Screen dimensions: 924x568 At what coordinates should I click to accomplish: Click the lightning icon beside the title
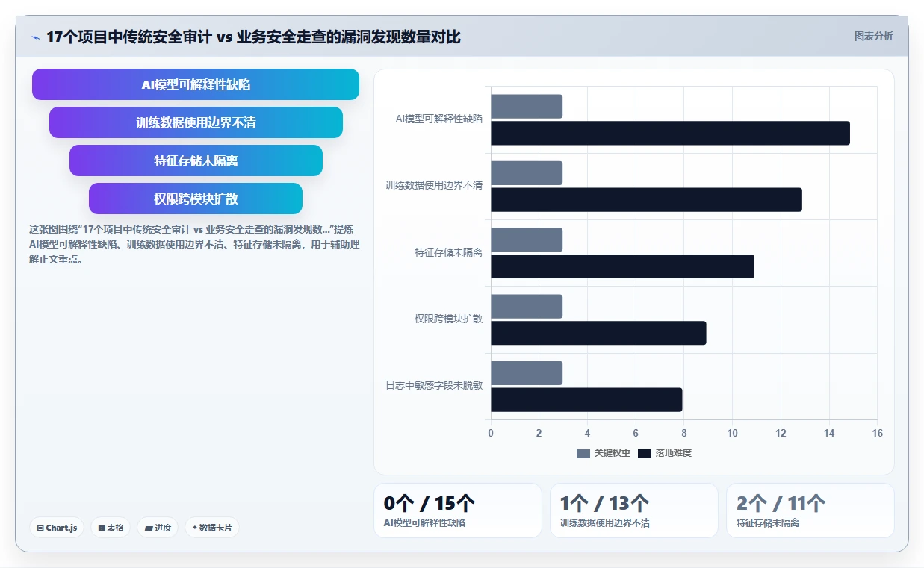(x=35, y=37)
